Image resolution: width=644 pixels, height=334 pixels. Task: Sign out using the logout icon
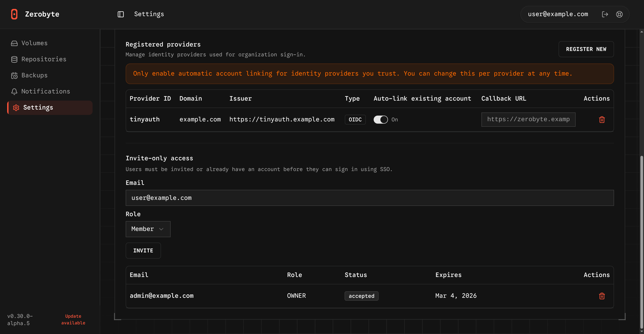[605, 14]
